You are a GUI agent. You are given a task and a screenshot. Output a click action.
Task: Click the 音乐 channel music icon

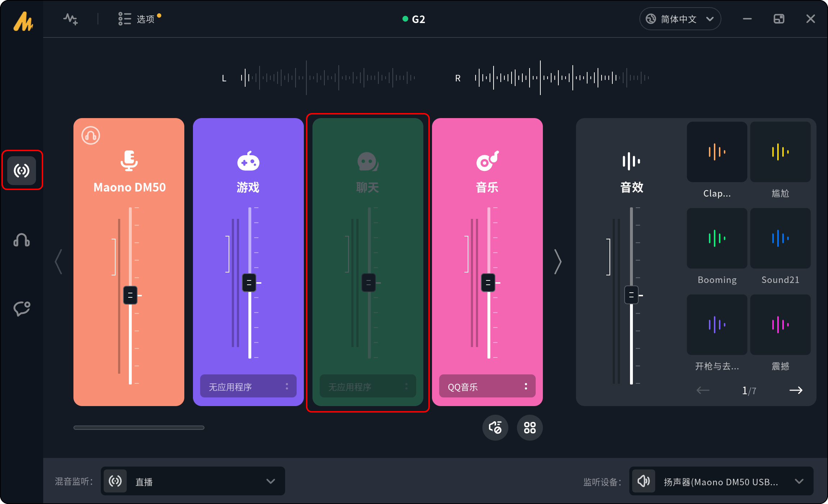(x=487, y=161)
